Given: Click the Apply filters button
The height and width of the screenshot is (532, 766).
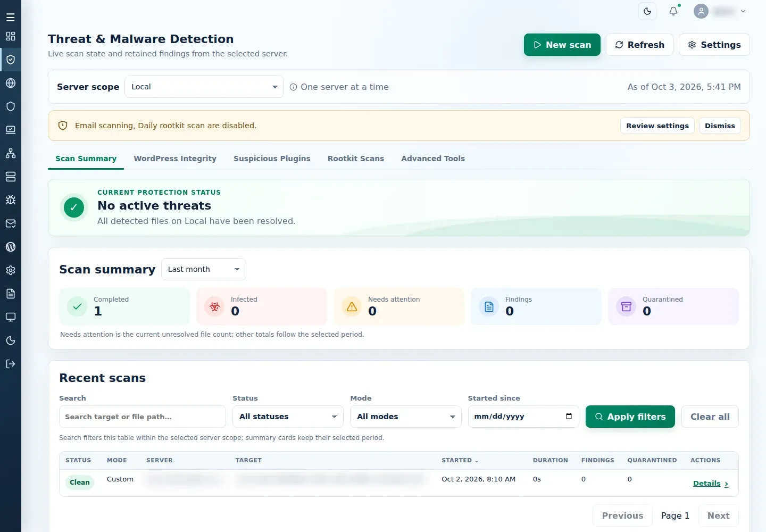Looking at the screenshot, I should (x=630, y=417).
